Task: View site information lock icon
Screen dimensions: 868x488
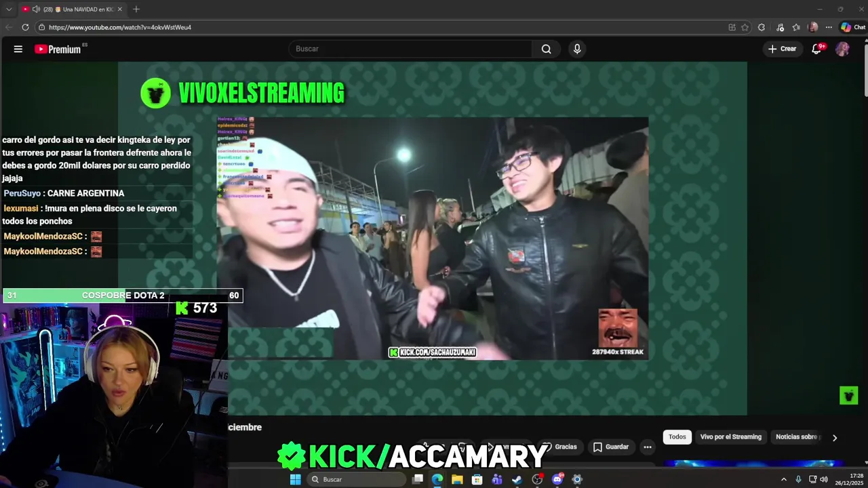Action: [41, 27]
